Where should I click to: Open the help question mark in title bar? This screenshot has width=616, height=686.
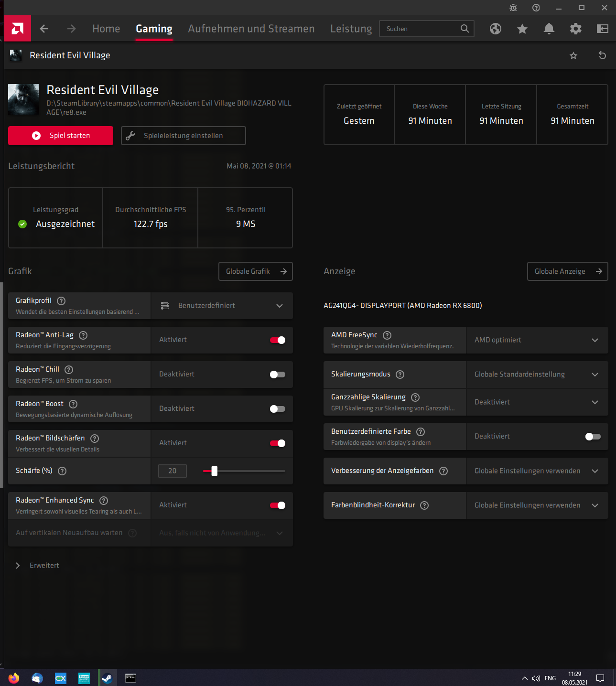point(536,8)
